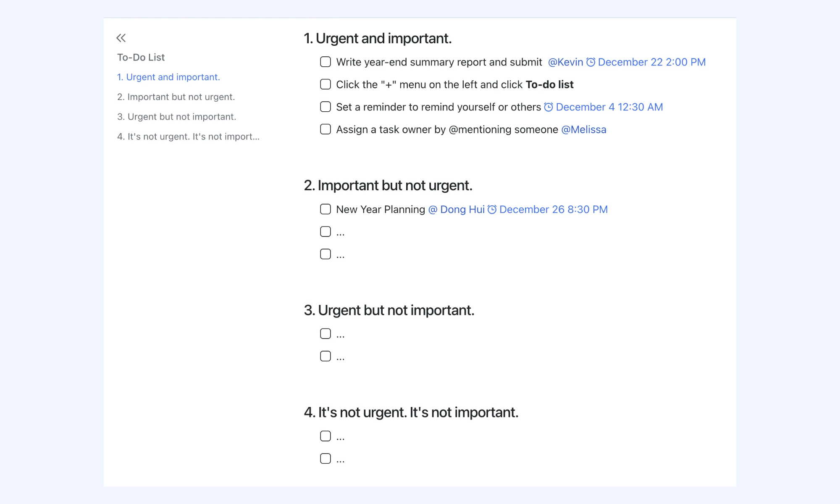This screenshot has width=840, height=504.
Task: Select '1. Urgent and important' in sidebar outline
Action: [168, 77]
